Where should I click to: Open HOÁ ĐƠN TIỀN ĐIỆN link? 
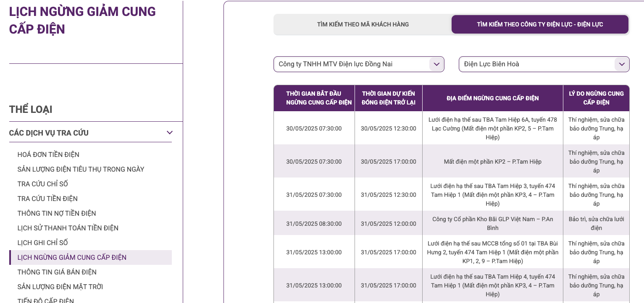click(x=48, y=154)
